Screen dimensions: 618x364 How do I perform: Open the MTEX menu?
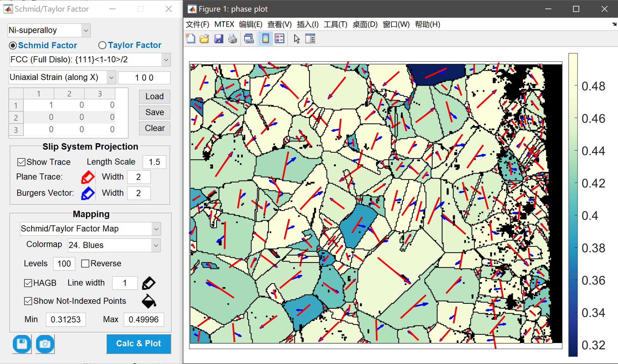tap(224, 24)
